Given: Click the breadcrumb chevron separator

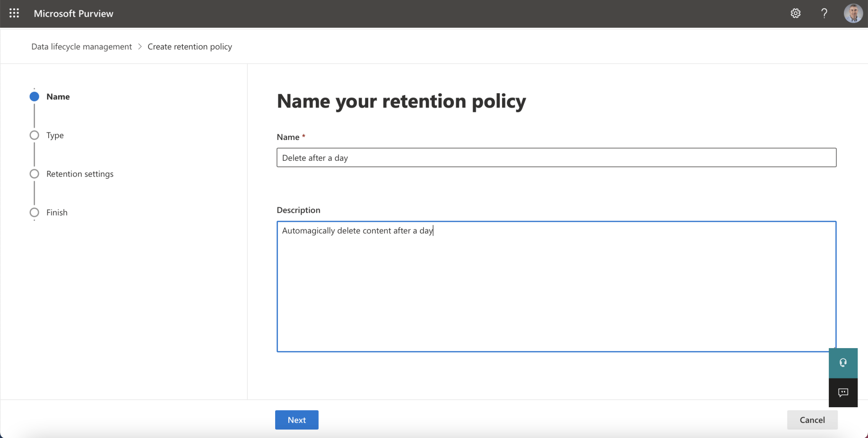Looking at the screenshot, I should click(140, 46).
